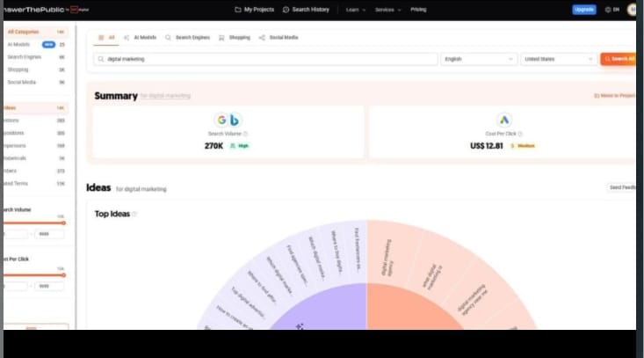Click the Bing logo in Summary
This screenshot has width=644, height=358.
[235, 120]
